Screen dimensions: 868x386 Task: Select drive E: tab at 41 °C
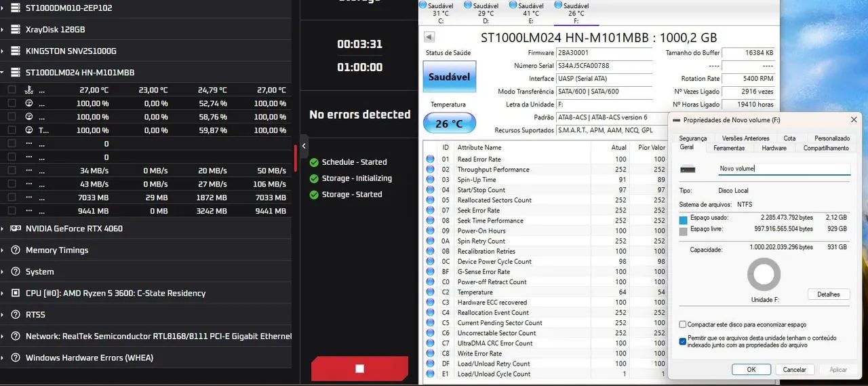coord(531,13)
